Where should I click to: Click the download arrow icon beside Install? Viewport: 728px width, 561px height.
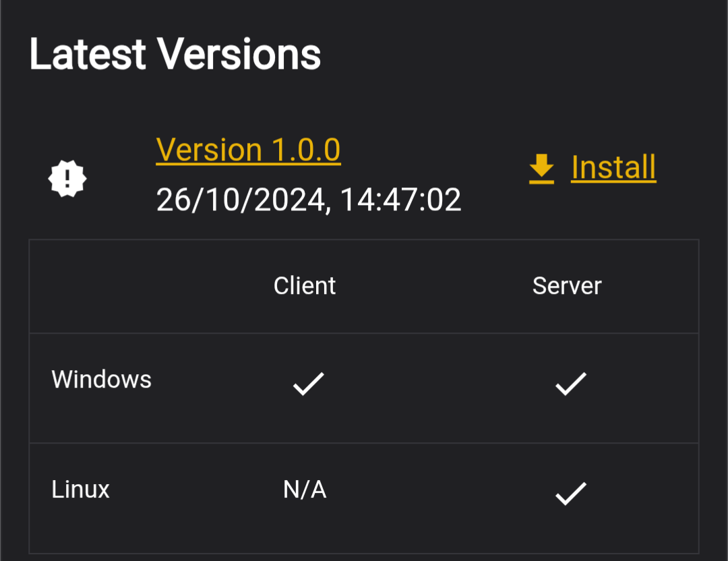coord(541,169)
